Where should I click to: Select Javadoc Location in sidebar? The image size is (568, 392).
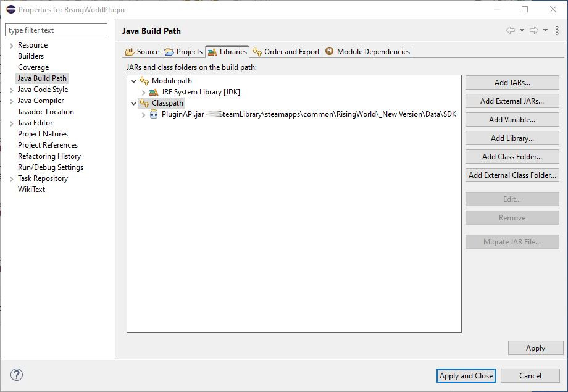(46, 112)
